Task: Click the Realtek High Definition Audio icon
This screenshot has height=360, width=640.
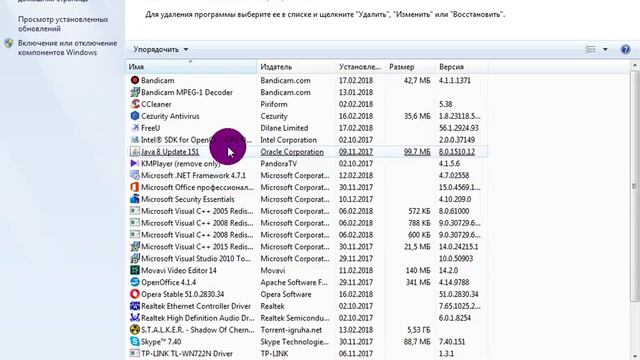Action: click(135, 318)
